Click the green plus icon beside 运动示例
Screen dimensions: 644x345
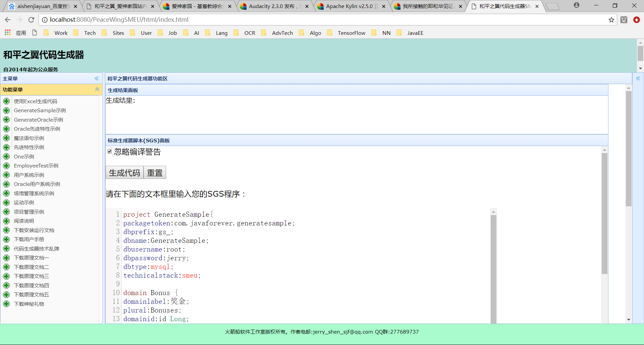(6, 202)
